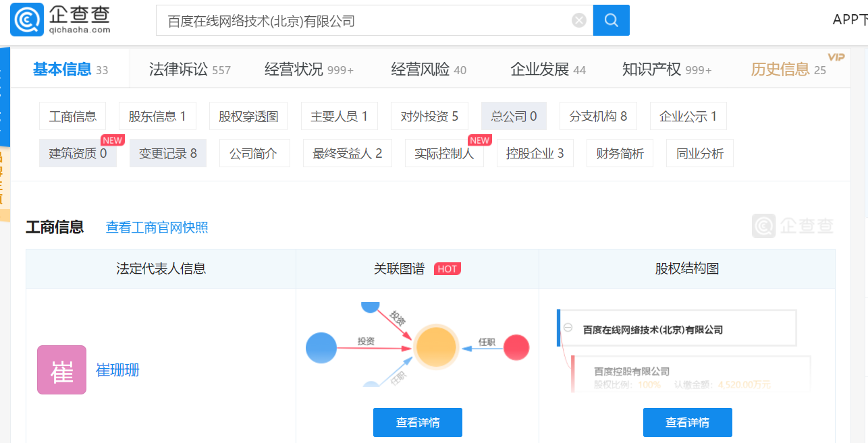Screen dimensions: 868x443
Task: Click the Qichacha logo icon
Action: pyautogui.click(x=27, y=20)
